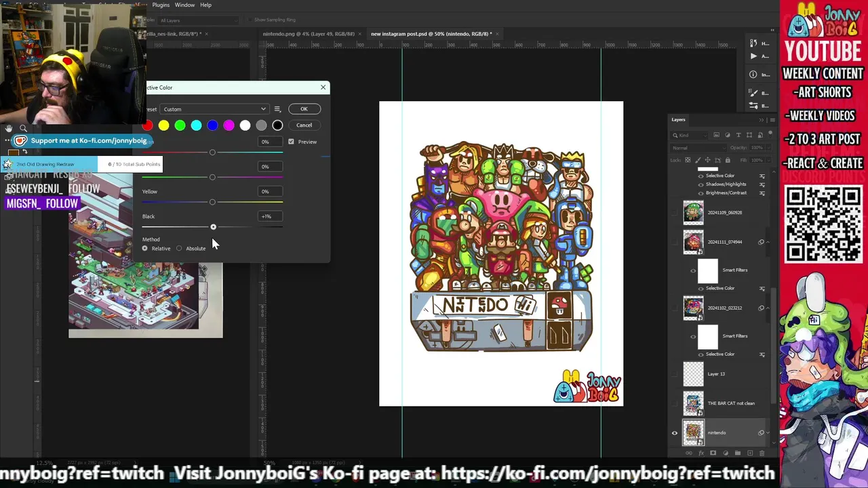This screenshot has width=868, height=488.
Task: Add a layer mask from Layers footer
Action: 713,453
